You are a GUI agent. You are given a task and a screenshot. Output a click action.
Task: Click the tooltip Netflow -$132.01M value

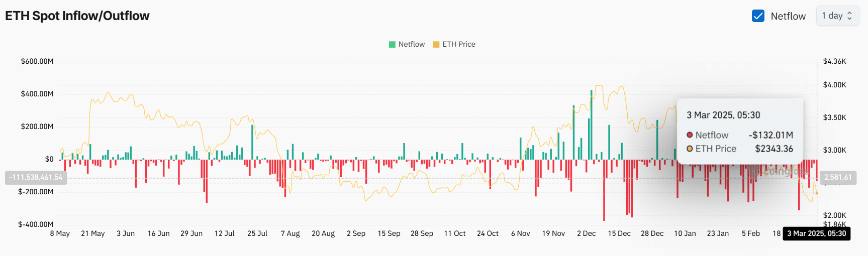tap(770, 135)
